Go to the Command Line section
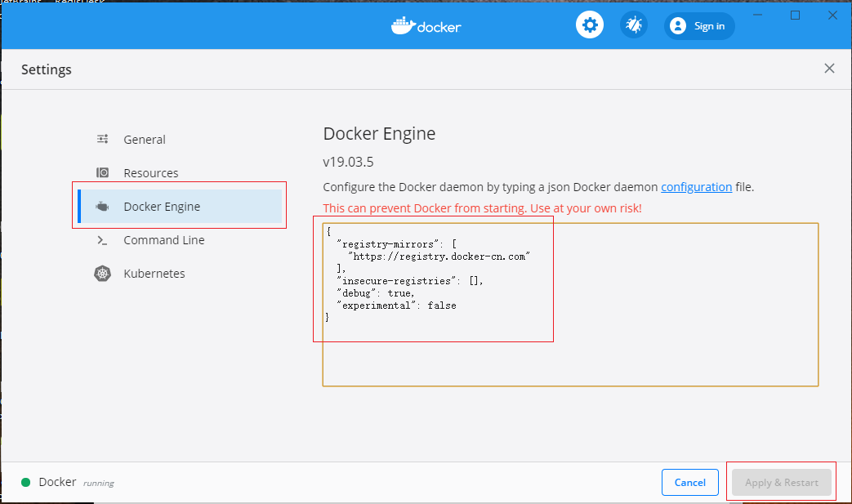The image size is (852, 504). (x=164, y=240)
